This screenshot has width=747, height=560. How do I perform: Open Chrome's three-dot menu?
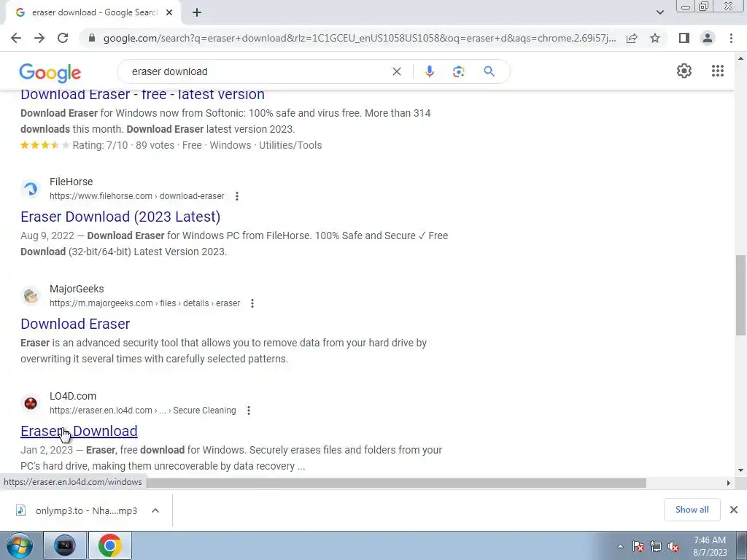pos(731,38)
